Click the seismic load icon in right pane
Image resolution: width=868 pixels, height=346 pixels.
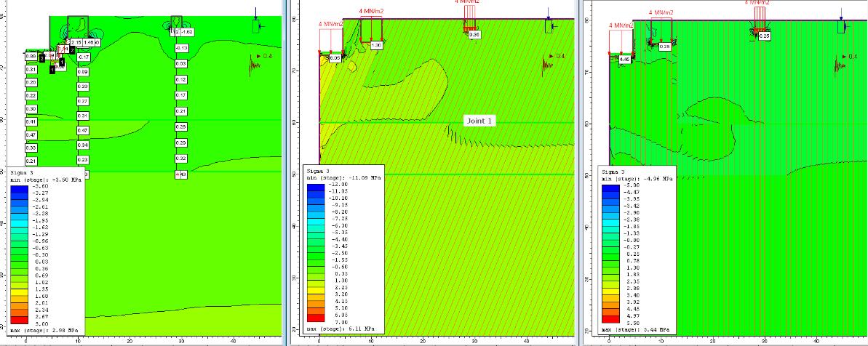841,66
